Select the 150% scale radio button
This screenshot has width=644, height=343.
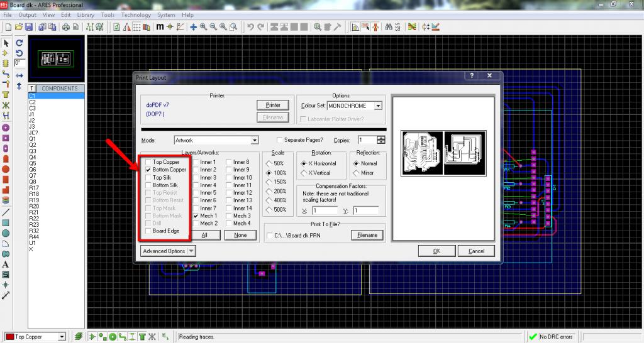click(270, 182)
